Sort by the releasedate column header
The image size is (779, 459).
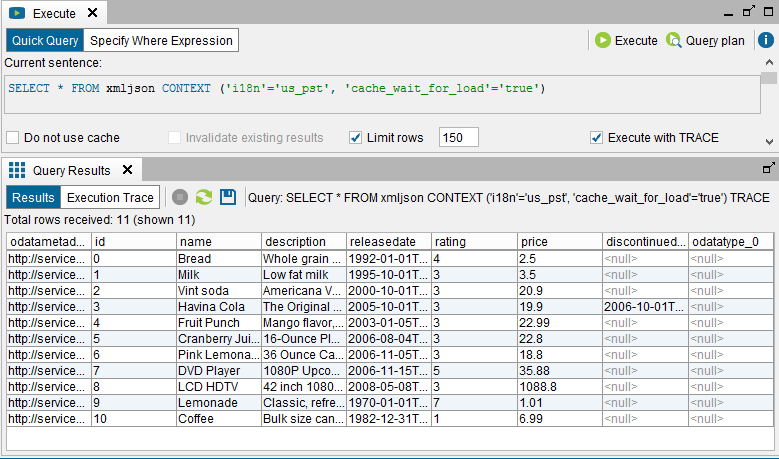(389, 242)
